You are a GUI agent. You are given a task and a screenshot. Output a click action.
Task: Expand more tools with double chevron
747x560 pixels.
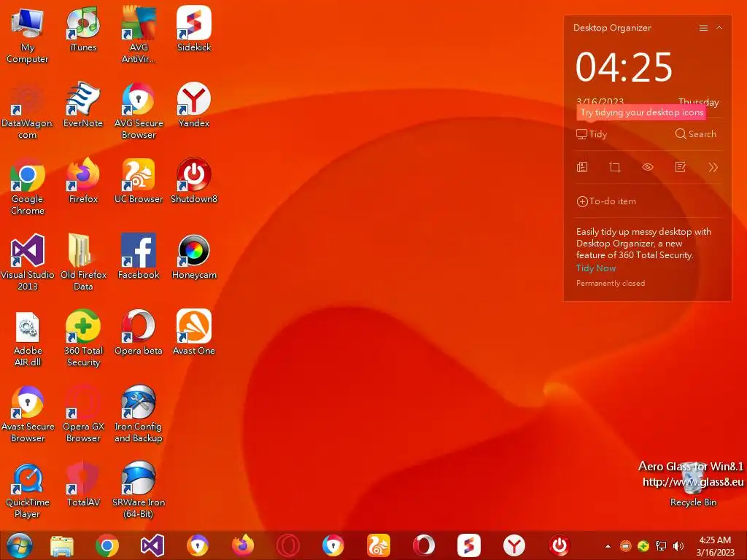coord(713,167)
